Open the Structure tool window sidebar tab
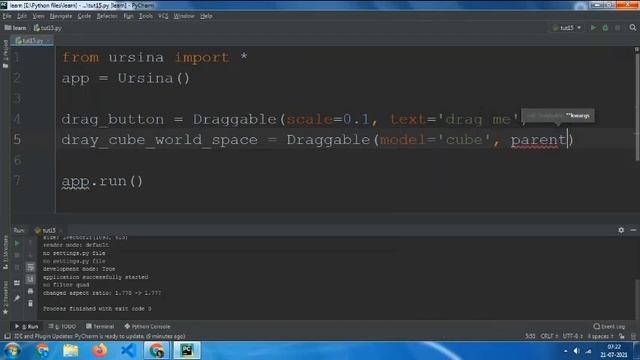The height and width of the screenshot is (360, 640). (5, 252)
